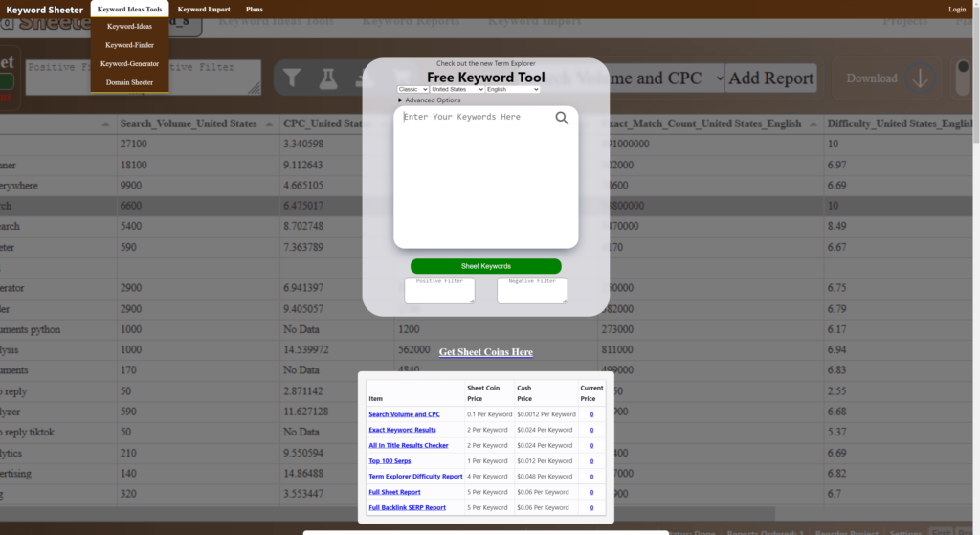Open the United States country dropdown
The image size is (980, 535).
coord(457,89)
